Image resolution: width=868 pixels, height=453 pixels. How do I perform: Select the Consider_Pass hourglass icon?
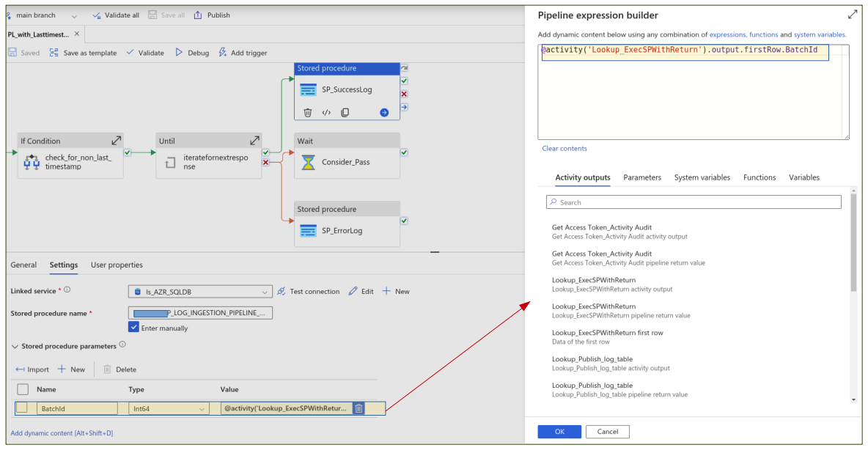[x=309, y=162]
